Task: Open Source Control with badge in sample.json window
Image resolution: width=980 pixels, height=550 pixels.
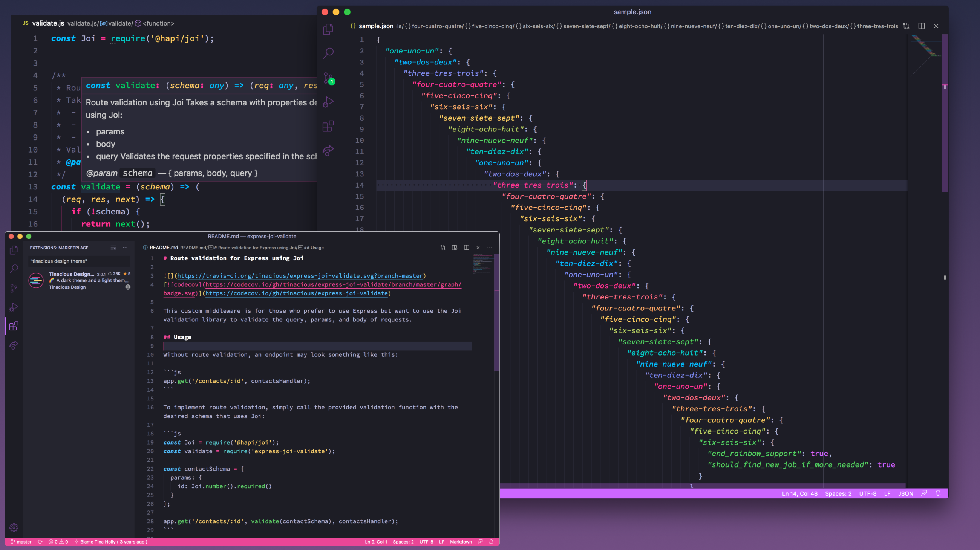Action: [x=328, y=78]
